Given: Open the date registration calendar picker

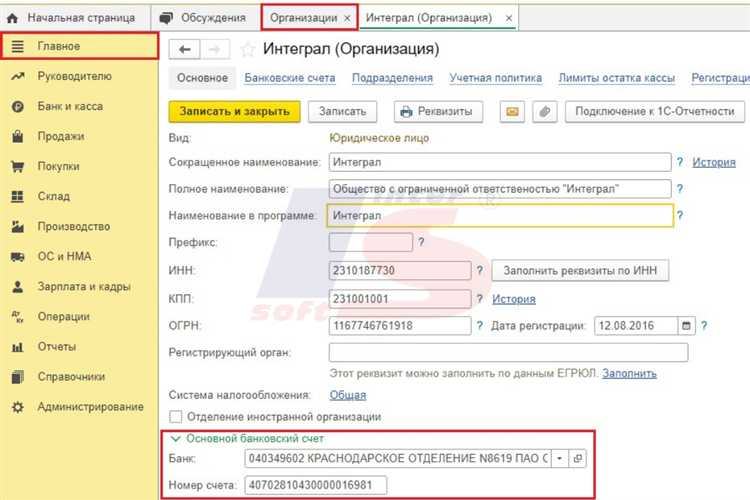Looking at the screenshot, I should click(x=686, y=326).
